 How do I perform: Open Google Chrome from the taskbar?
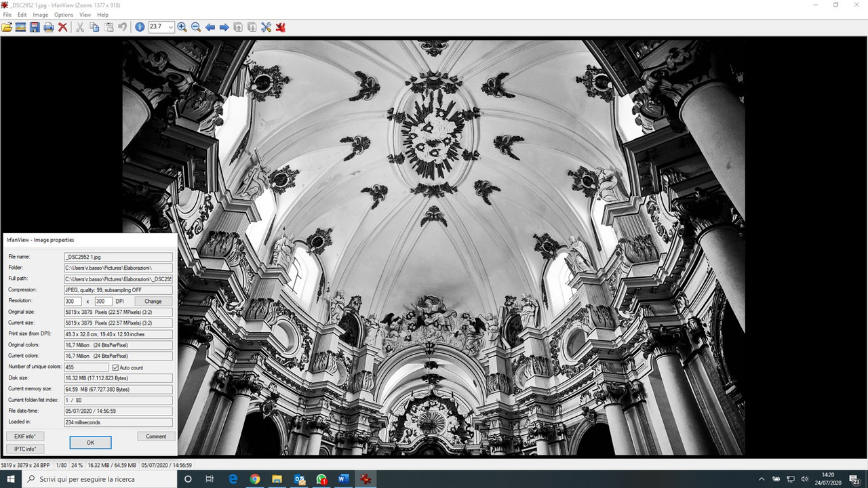[x=254, y=479]
